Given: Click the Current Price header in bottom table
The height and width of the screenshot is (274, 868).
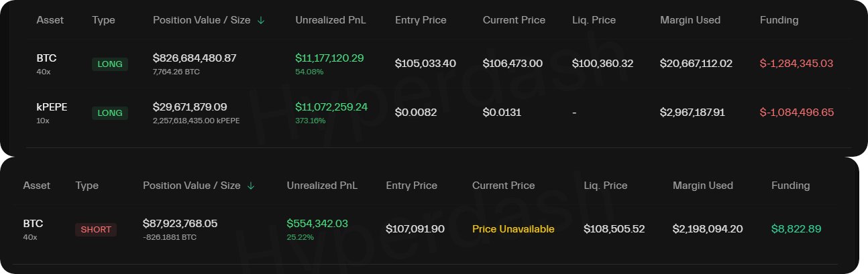Looking at the screenshot, I should 504,186.
